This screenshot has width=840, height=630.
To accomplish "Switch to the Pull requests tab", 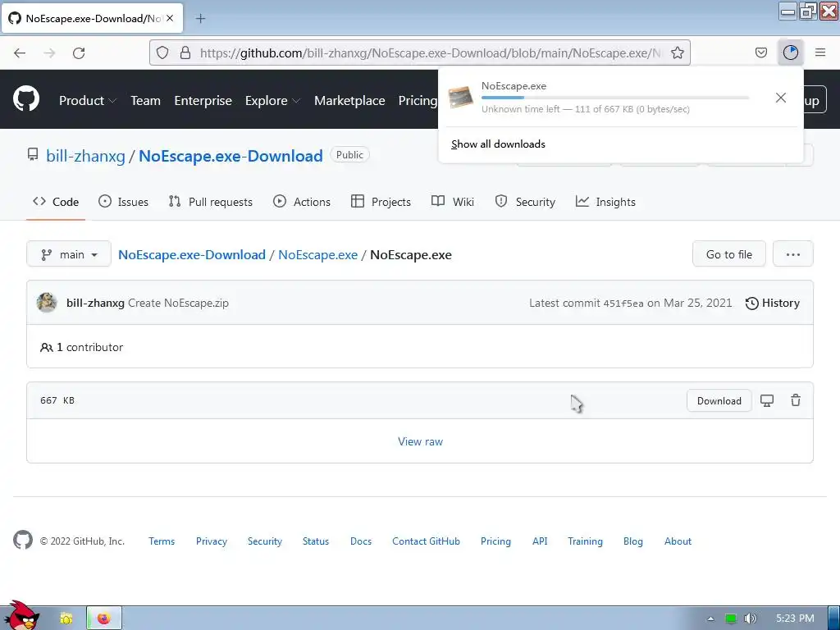I will click(x=211, y=202).
